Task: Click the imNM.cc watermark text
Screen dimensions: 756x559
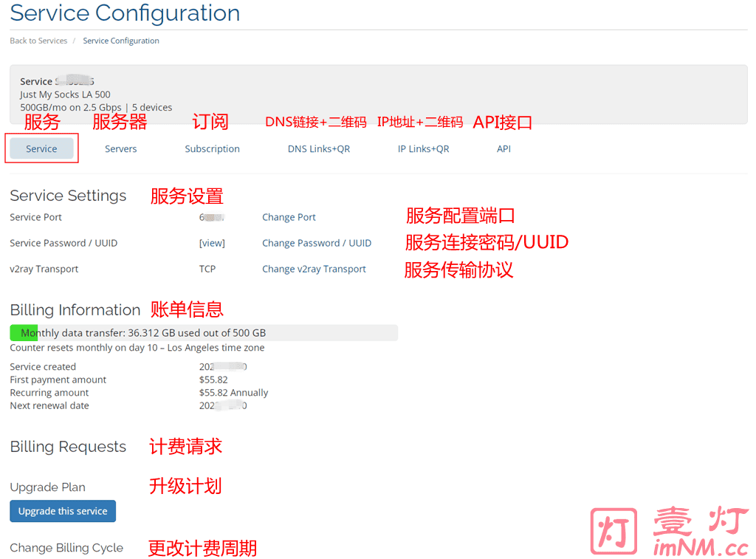Action: 701,548
